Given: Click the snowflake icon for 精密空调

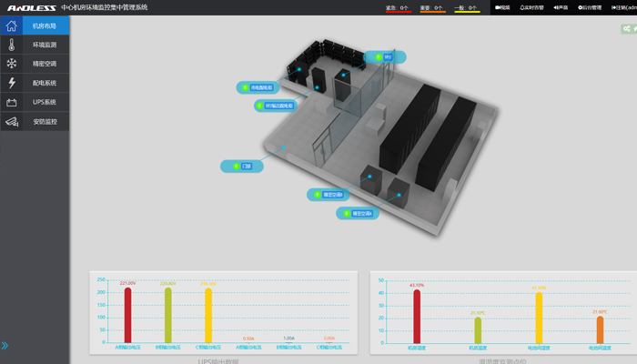Looking at the screenshot, I should click(x=12, y=64).
